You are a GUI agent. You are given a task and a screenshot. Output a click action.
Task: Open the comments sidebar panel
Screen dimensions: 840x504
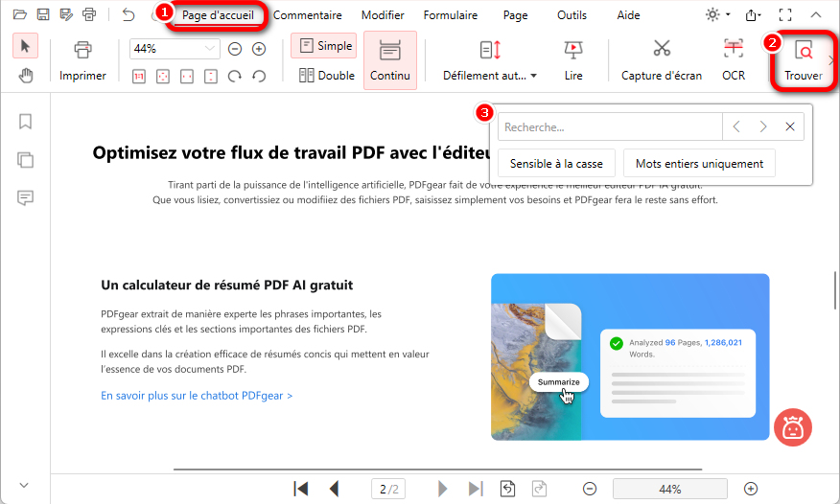click(x=25, y=198)
